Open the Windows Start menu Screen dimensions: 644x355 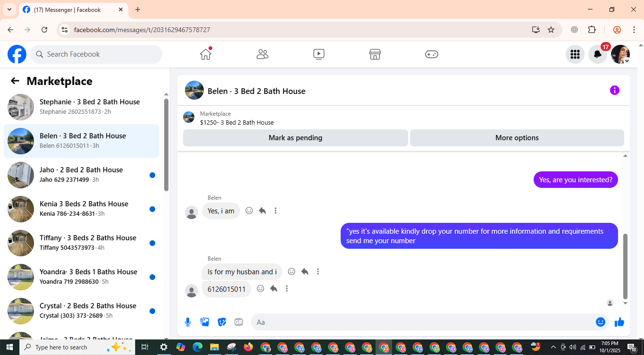point(9,347)
